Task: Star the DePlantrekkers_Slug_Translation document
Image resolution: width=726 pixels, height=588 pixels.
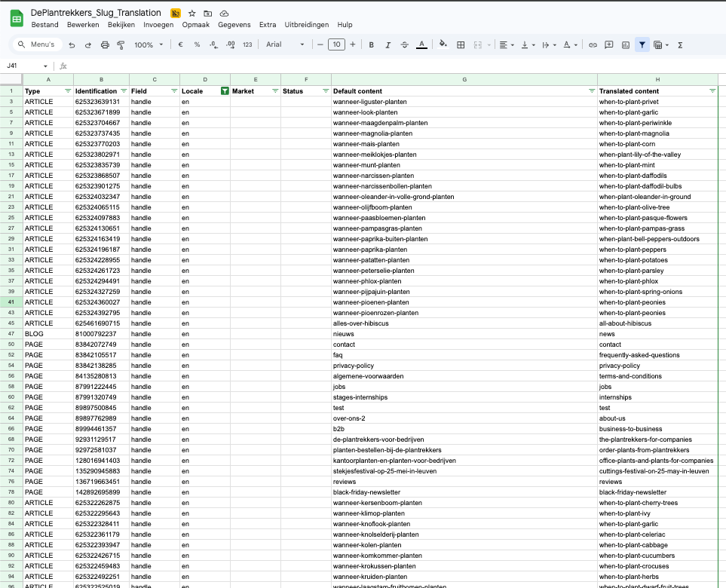Action: tap(191, 14)
